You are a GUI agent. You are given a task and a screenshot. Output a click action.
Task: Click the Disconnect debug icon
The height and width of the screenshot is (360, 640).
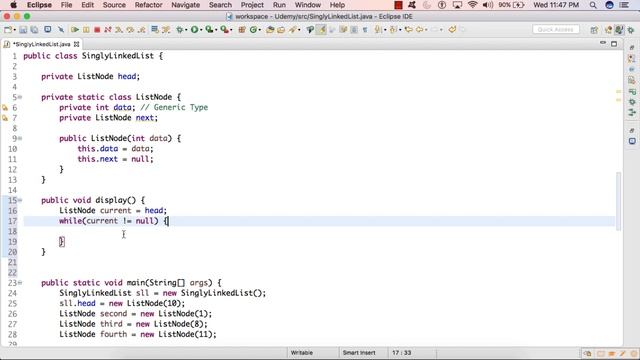point(108,29)
